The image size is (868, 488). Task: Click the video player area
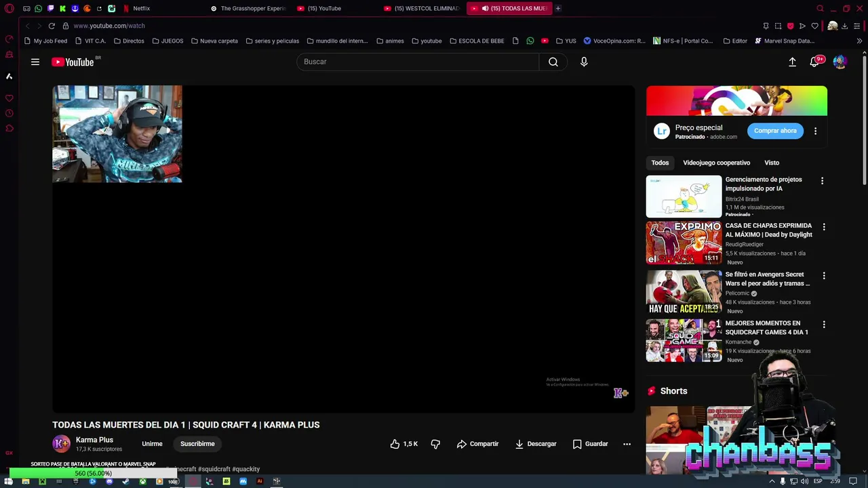[344, 249]
